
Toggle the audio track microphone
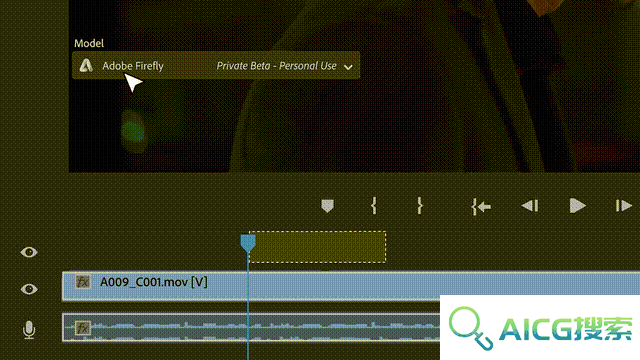tap(29, 330)
